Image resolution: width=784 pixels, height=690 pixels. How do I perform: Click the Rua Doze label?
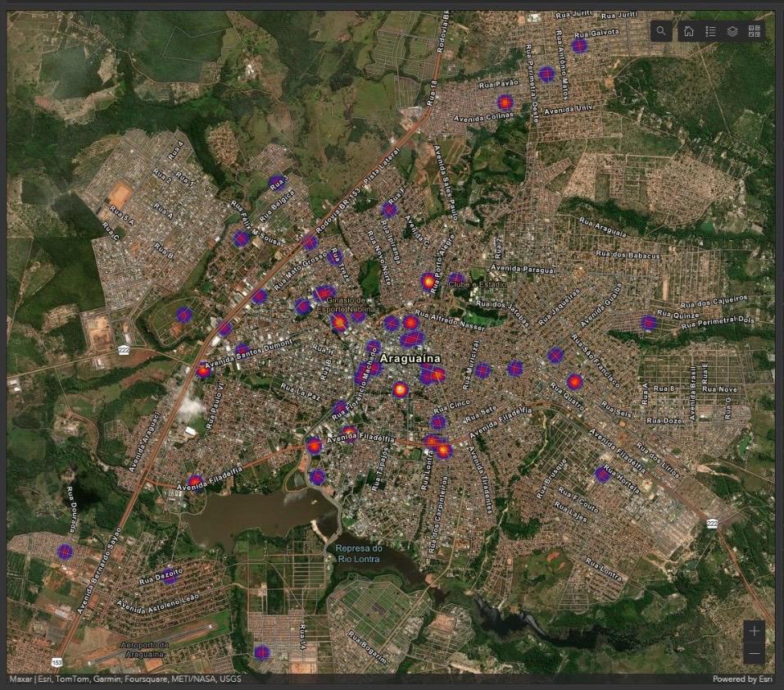tap(664, 420)
